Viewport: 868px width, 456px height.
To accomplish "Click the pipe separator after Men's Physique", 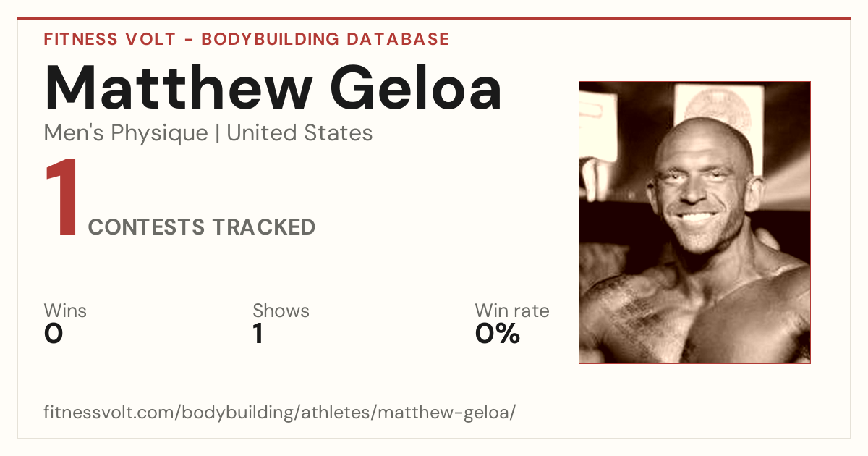I will tap(217, 134).
